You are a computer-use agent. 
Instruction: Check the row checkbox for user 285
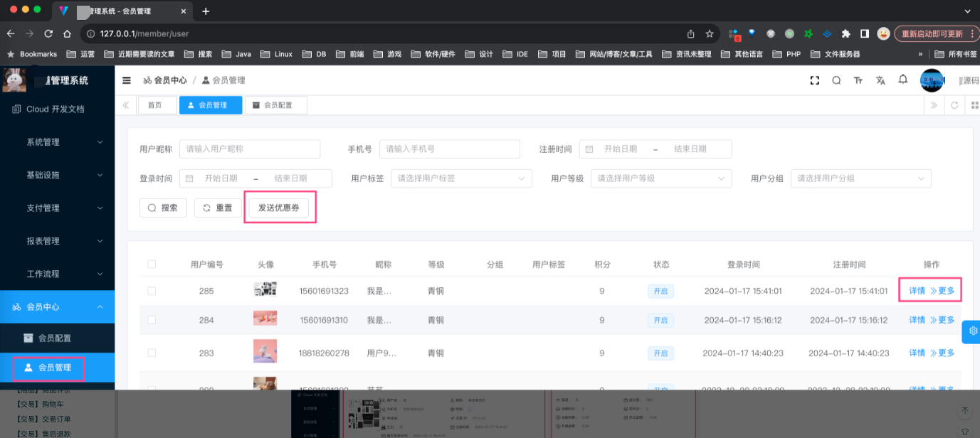pyautogui.click(x=152, y=291)
